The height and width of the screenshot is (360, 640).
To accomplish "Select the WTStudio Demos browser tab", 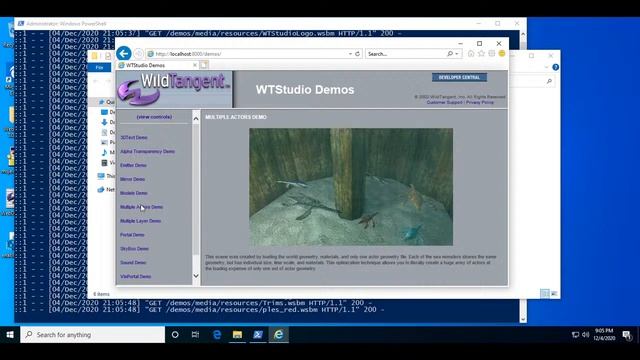I will coord(157,65).
